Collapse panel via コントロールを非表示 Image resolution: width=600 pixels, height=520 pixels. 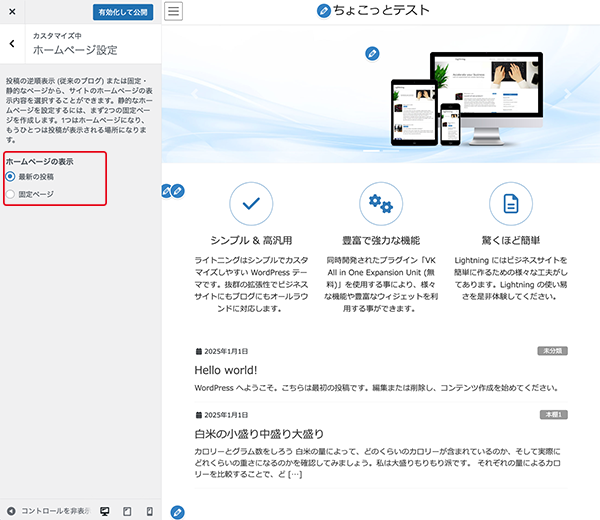(x=48, y=511)
